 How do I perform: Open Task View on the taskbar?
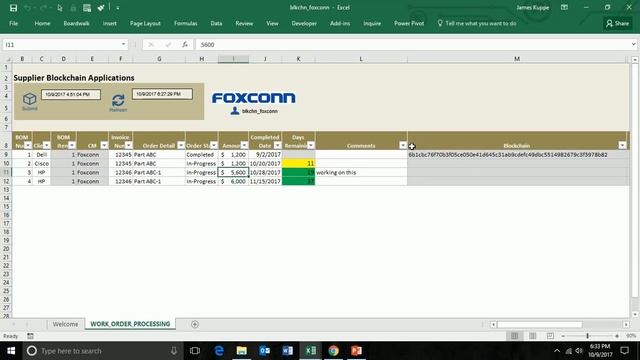click(x=195, y=351)
